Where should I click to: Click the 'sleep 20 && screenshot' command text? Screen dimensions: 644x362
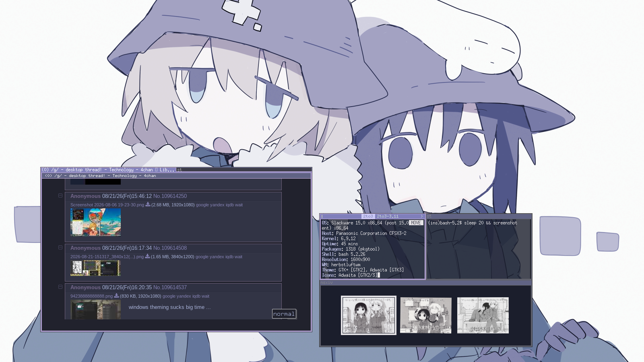[491, 223]
